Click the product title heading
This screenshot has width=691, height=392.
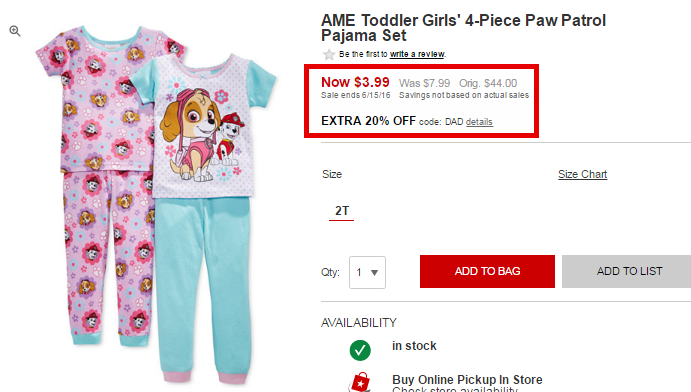(464, 28)
